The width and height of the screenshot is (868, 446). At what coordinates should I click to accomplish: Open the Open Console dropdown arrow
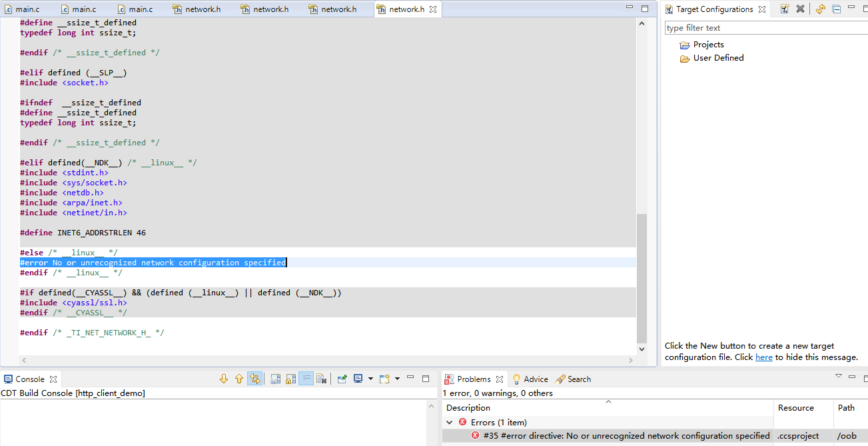pyautogui.click(x=397, y=379)
